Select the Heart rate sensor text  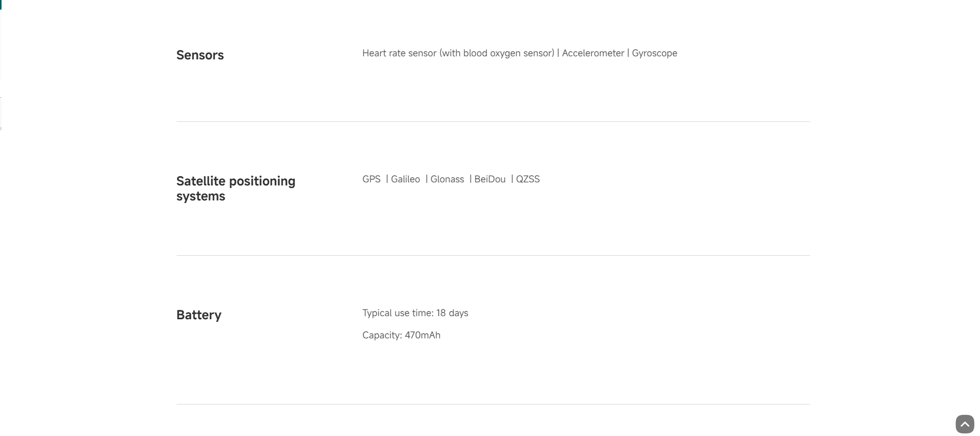[x=399, y=53]
